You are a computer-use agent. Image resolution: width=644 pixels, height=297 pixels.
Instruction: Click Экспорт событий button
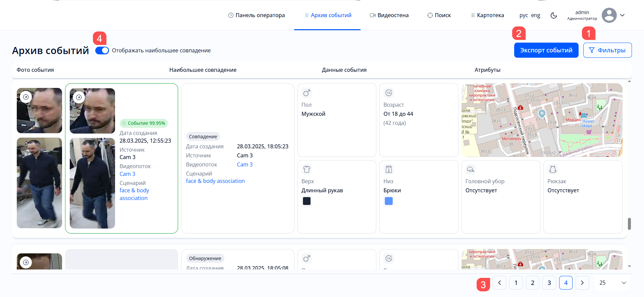(546, 50)
